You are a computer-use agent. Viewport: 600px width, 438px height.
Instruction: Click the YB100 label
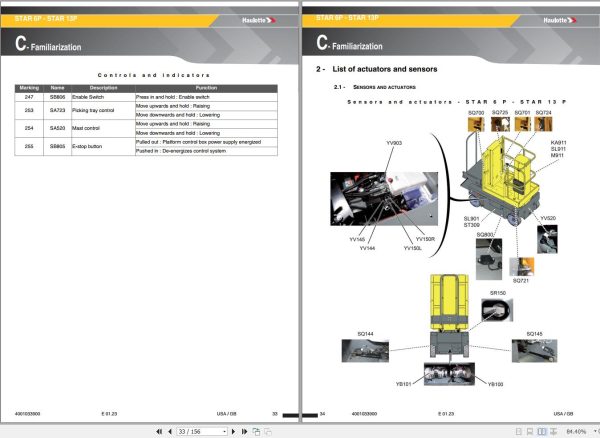click(x=496, y=384)
